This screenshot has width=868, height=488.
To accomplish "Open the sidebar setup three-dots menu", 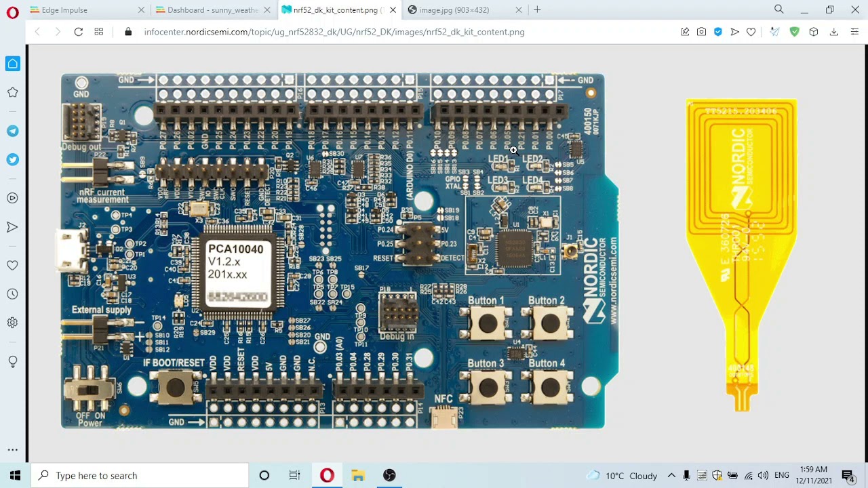I will (x=12, y=449).
